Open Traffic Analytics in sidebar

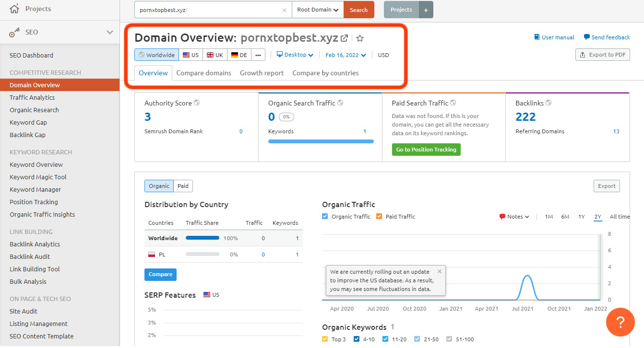32,97
